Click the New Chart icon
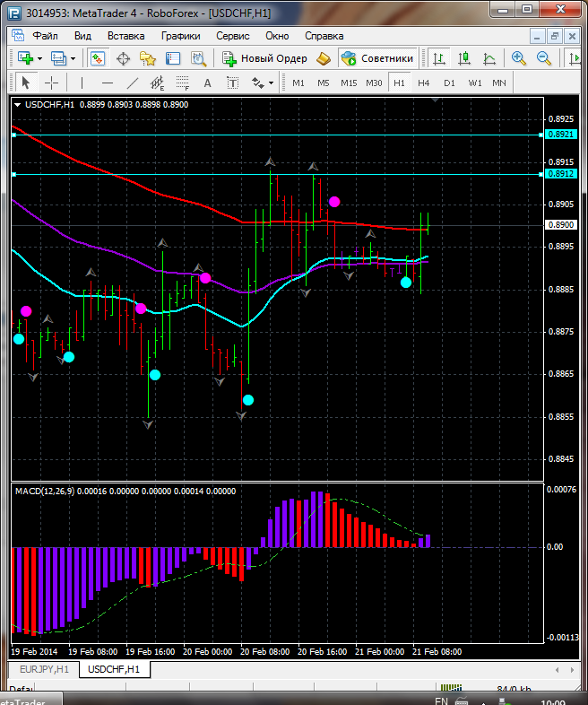Viewport: 588px width, 705px height. click(22, 58)
